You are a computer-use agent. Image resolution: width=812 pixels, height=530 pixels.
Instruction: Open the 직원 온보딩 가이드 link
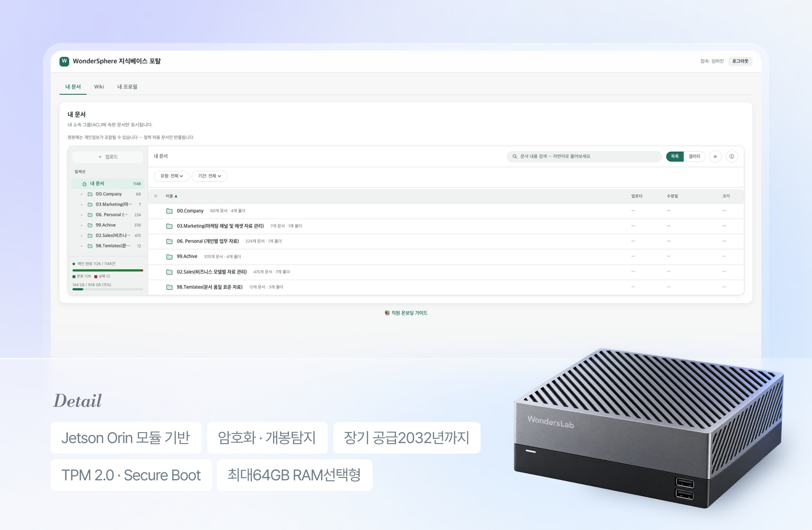(x=406, y=313)
